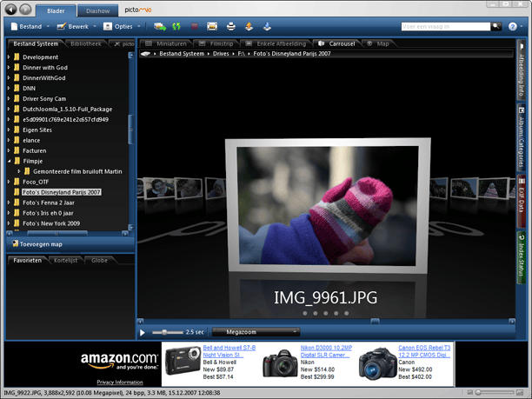The width and height of the screenshot is (532, 399).
Task: Open the Canon EOS Rebel T3 link
Action: [424, 351]
